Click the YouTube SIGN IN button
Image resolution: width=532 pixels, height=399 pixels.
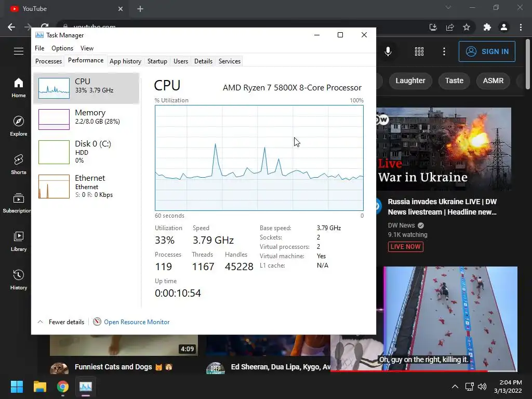(487, 51)
